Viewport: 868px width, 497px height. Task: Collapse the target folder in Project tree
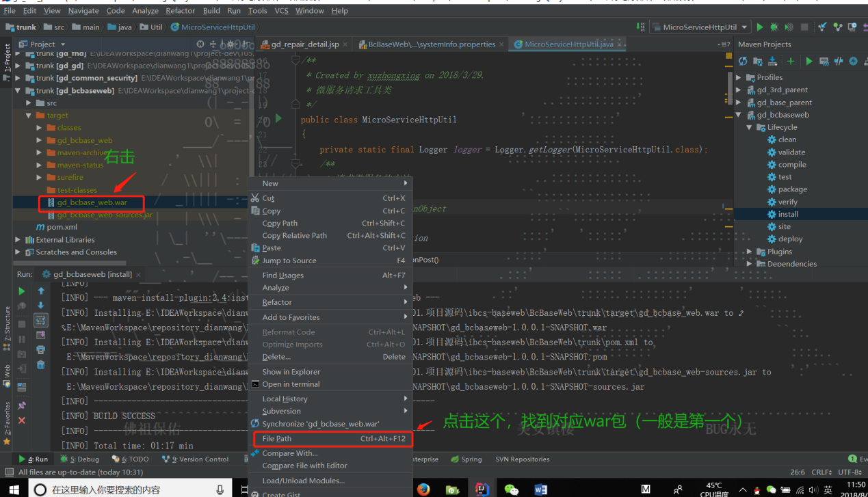click(29, 116)
